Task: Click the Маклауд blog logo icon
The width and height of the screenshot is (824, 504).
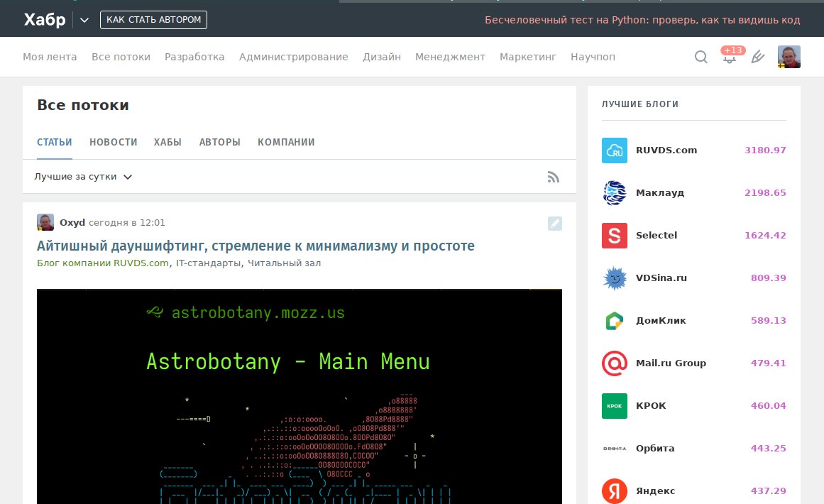Action: coord(615,193)
